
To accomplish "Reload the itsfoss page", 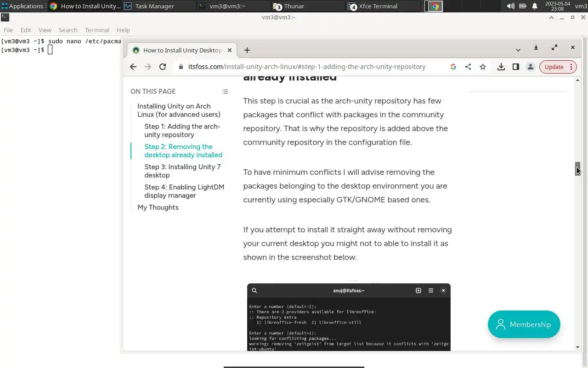I will [163, 67].
